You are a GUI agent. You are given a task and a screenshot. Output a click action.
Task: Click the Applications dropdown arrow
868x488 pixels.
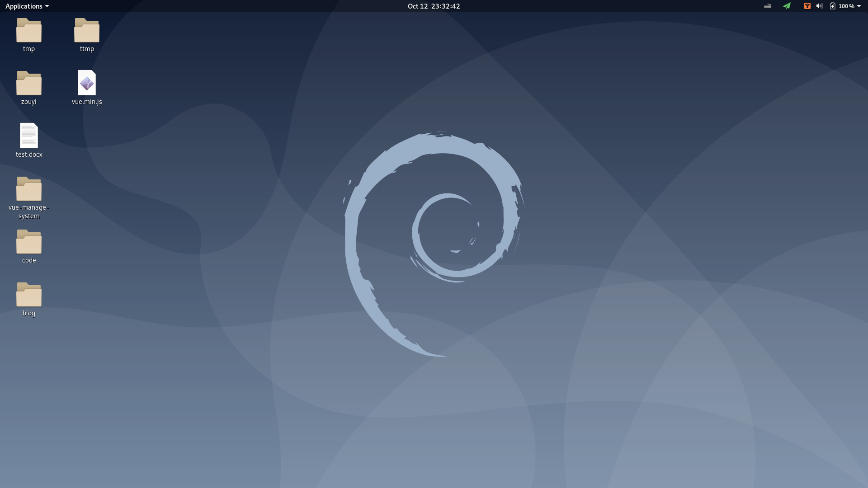pyautogui.click(x=47, y=6)
